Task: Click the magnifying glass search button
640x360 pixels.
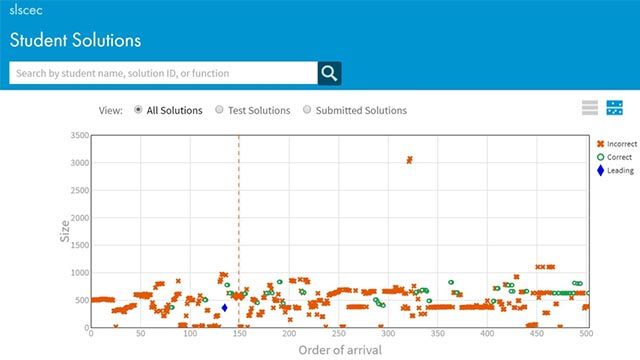Action: 329,73
